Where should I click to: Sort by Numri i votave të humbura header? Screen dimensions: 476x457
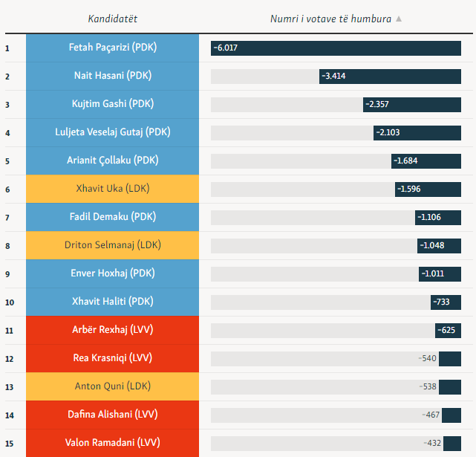(330, 19)
